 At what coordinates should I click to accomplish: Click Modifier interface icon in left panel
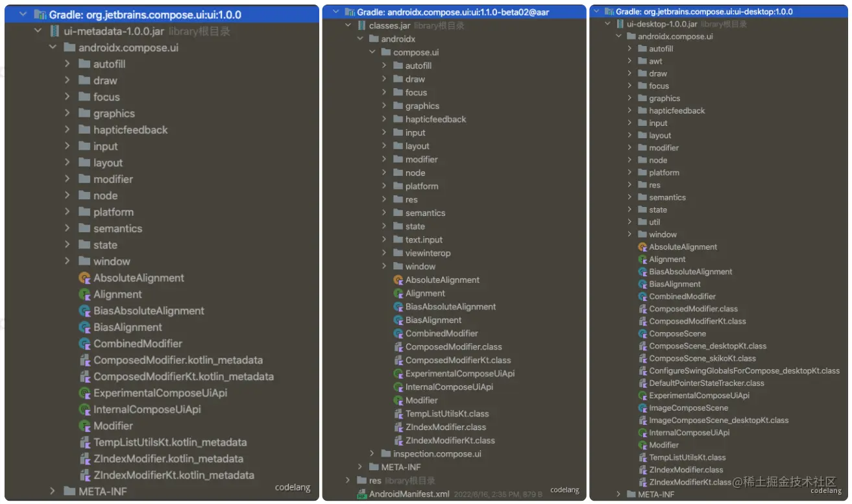coord(84,426)
